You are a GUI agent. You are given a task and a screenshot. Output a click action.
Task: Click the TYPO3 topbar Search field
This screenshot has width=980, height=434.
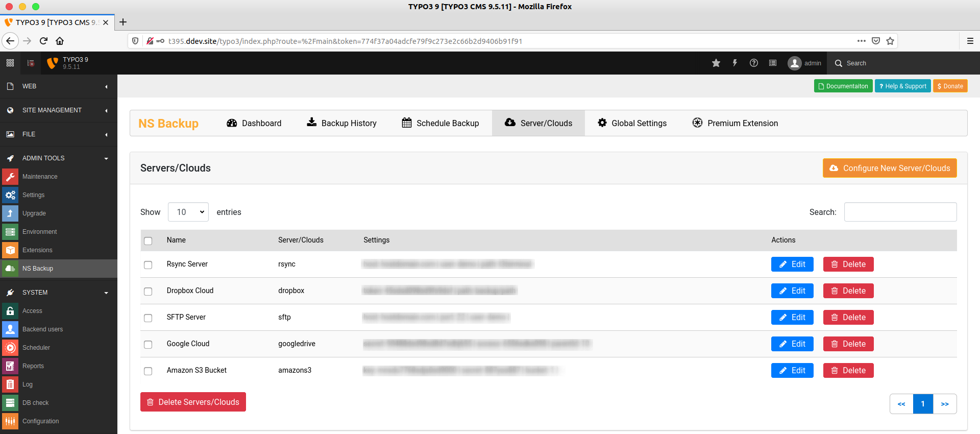903,63
